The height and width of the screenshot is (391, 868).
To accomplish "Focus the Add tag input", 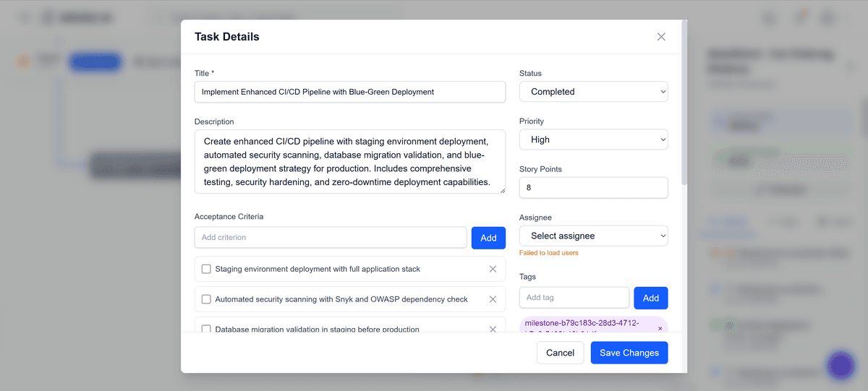I will (x=574, y=298).
